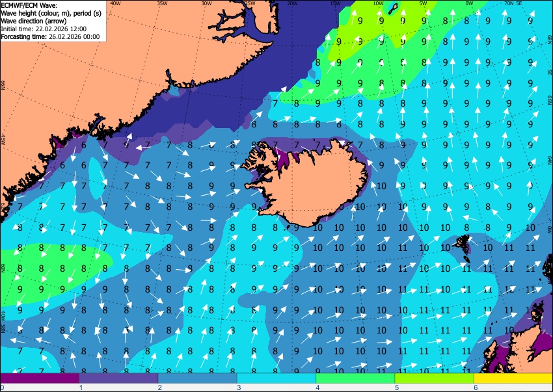Click the colour bar scale label '5'

[x=397, y=387]
